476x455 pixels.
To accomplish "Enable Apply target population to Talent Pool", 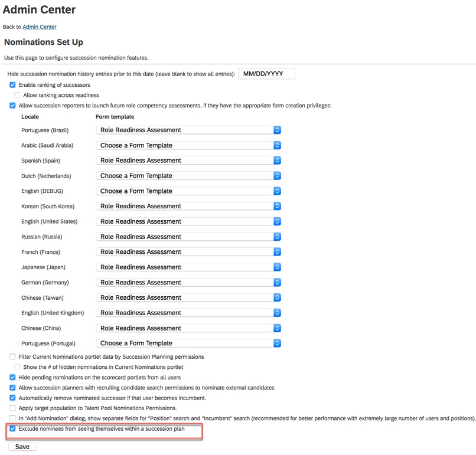I will [12, 408].
